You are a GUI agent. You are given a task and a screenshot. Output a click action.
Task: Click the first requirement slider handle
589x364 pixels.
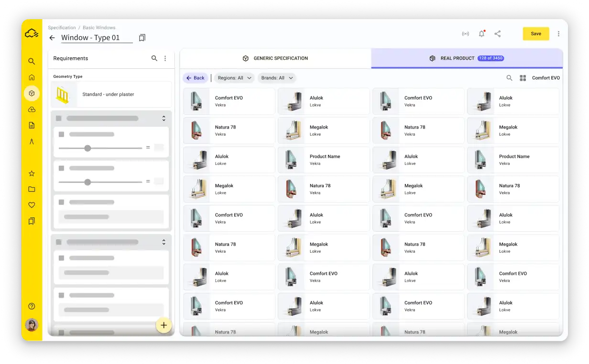point(87,148)
